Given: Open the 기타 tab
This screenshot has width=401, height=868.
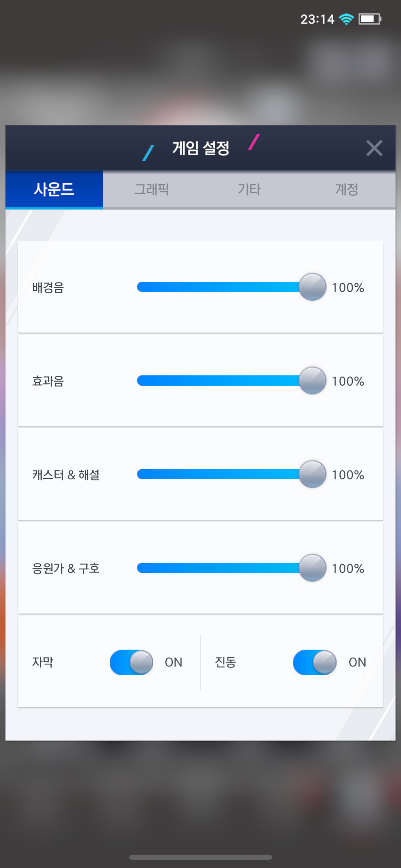Looking at the screenshot, I should [249, 190].
